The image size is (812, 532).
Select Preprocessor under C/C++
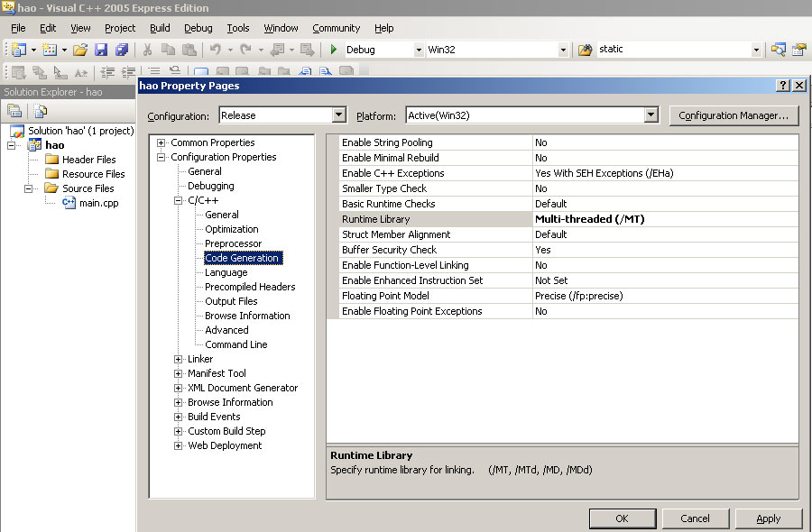pos(233,243)
